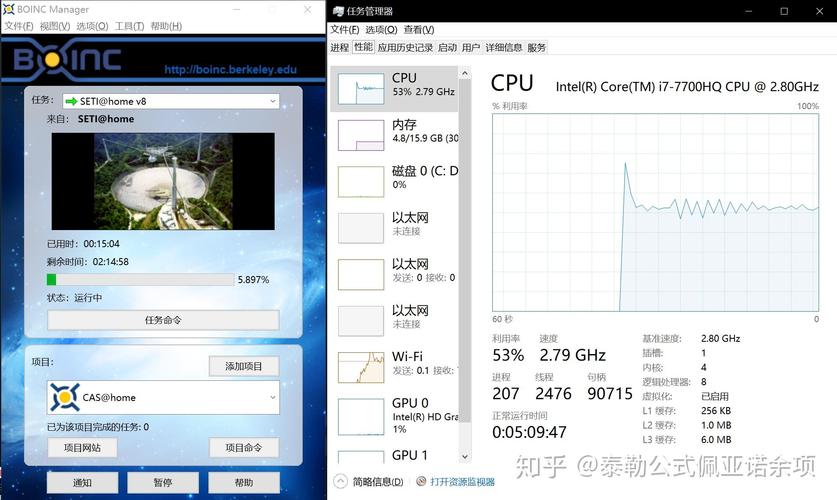Click the sidebar scroll up arrow

pyautogui.click(x=464, y=73)
